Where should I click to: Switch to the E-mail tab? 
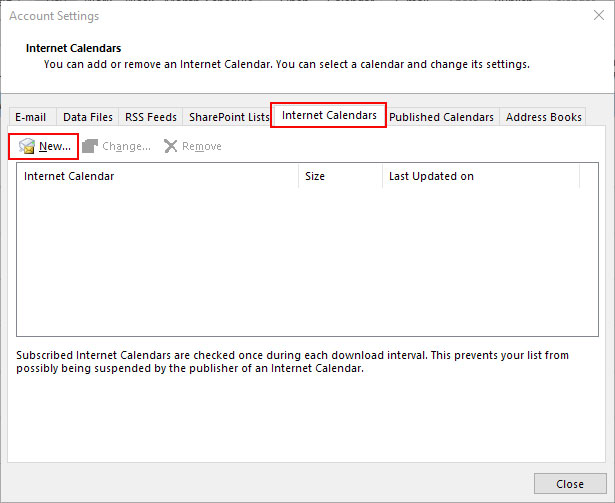tap(30, 117)
